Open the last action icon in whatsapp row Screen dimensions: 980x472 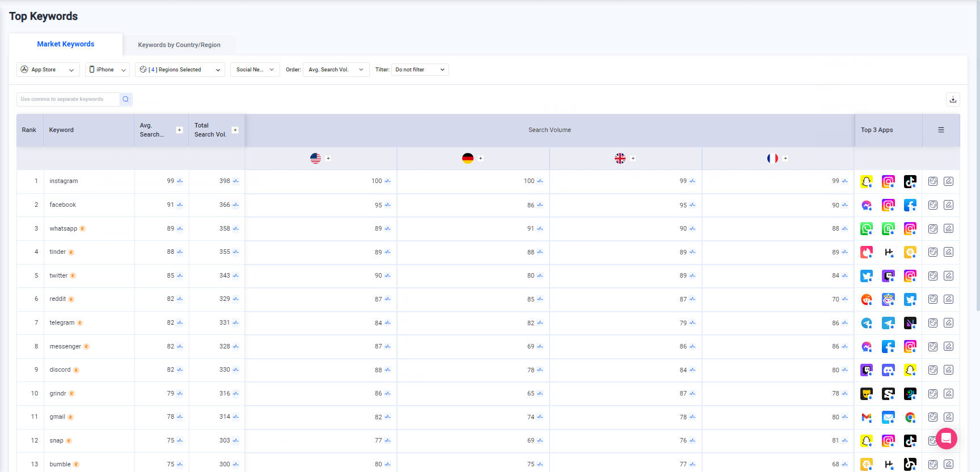coord(948,228)
